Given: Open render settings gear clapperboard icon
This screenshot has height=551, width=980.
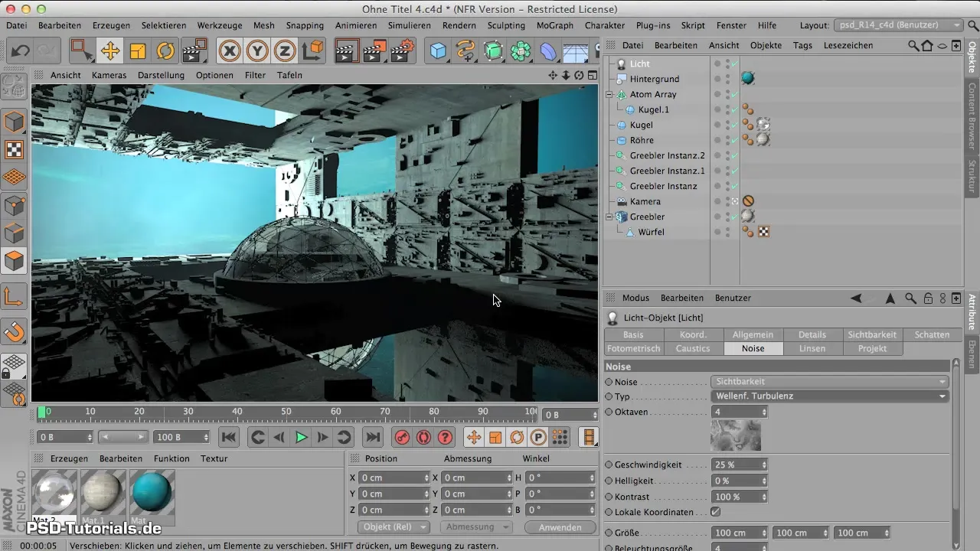Looking at the screenshot, I should pyautogui.click(x=403, y=51).
